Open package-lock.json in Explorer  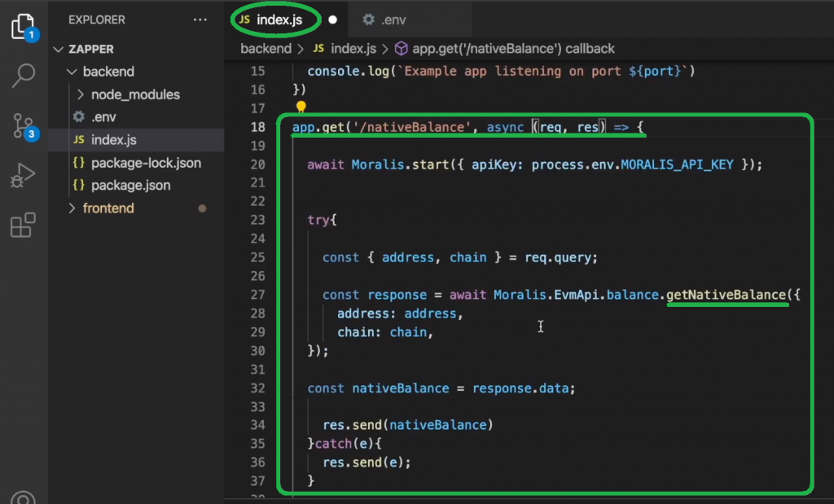pyautogui.click(x=136, y=163)
